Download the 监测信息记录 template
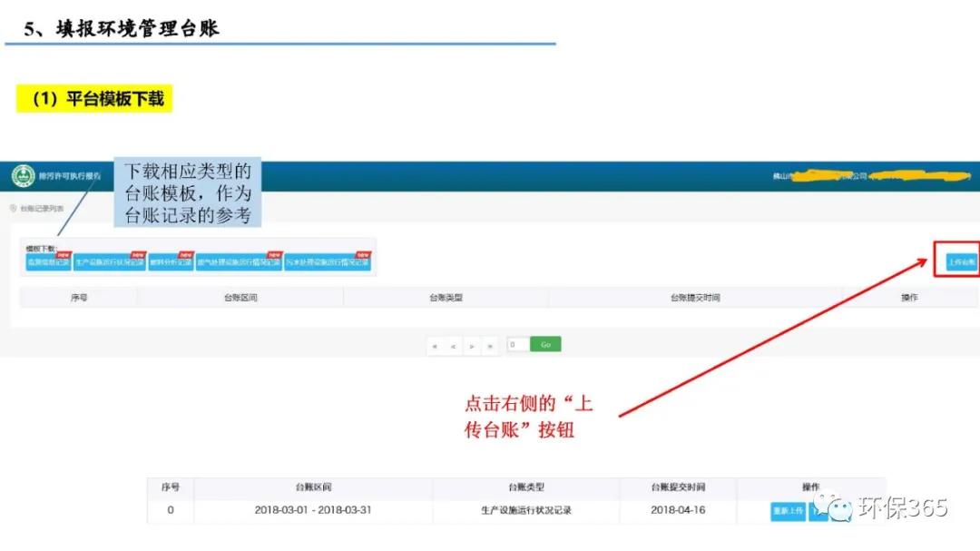The image size is (980, 551). [48, 263]
